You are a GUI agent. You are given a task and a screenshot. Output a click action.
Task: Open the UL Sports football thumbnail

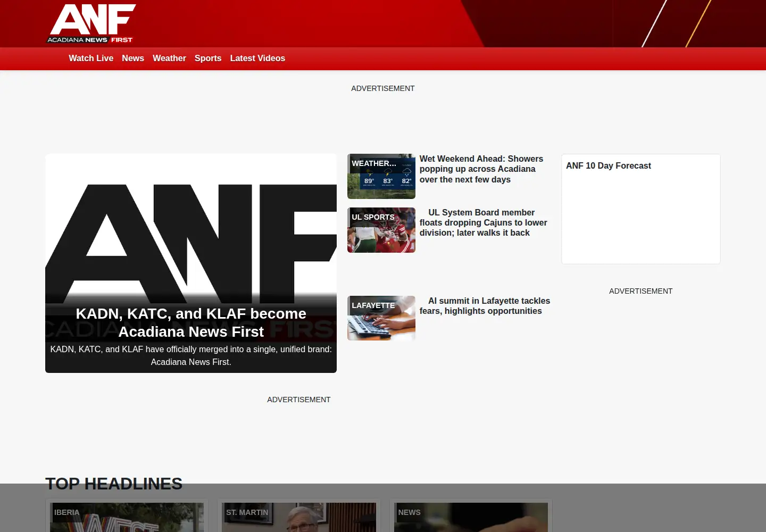(x=381, y=230)
